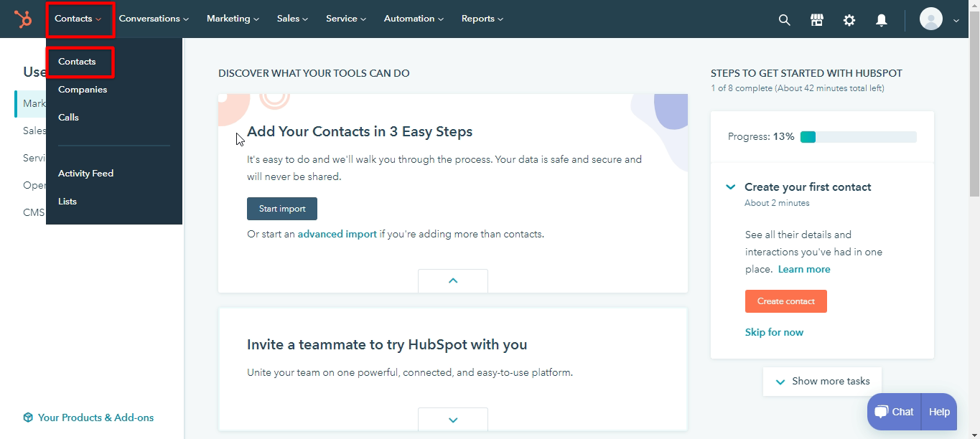Expand the Invite a teammate card
Viewport: 980px width, 439px height.
click(453, 420)
